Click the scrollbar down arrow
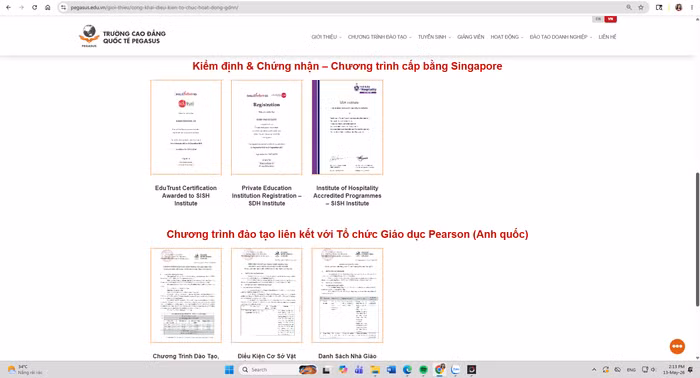Screen dimensions: 700x378 [x=697, y=358]
